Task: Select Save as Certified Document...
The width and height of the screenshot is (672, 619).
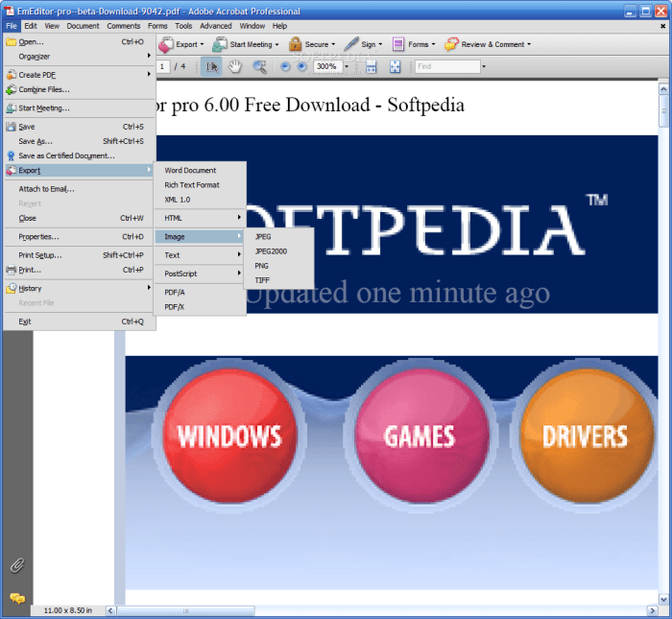Action: click(80, 155)
